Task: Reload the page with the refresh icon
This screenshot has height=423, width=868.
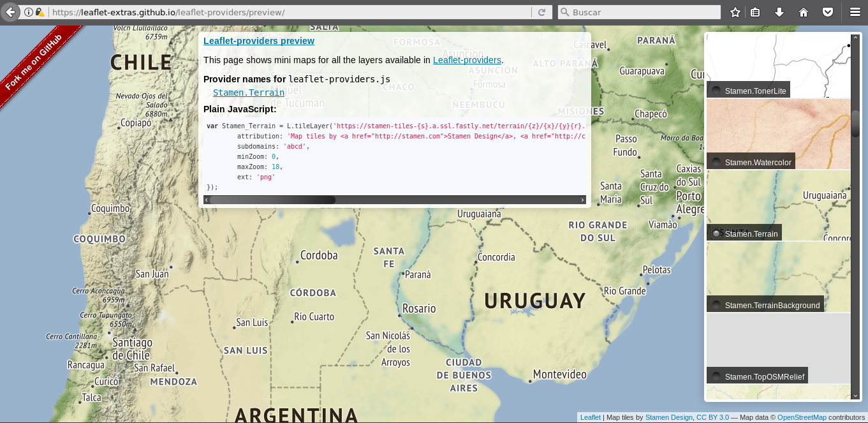Action: (x=541, y=12)
